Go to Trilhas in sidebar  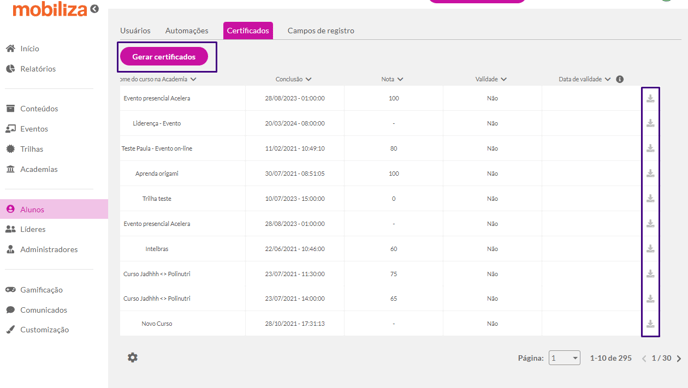32,149
